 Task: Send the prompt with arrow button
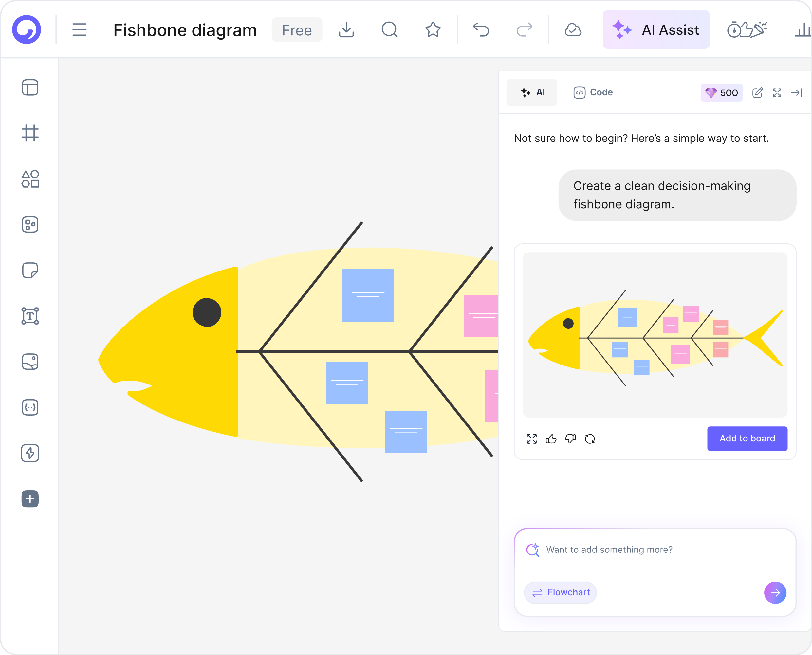[775, 592]
